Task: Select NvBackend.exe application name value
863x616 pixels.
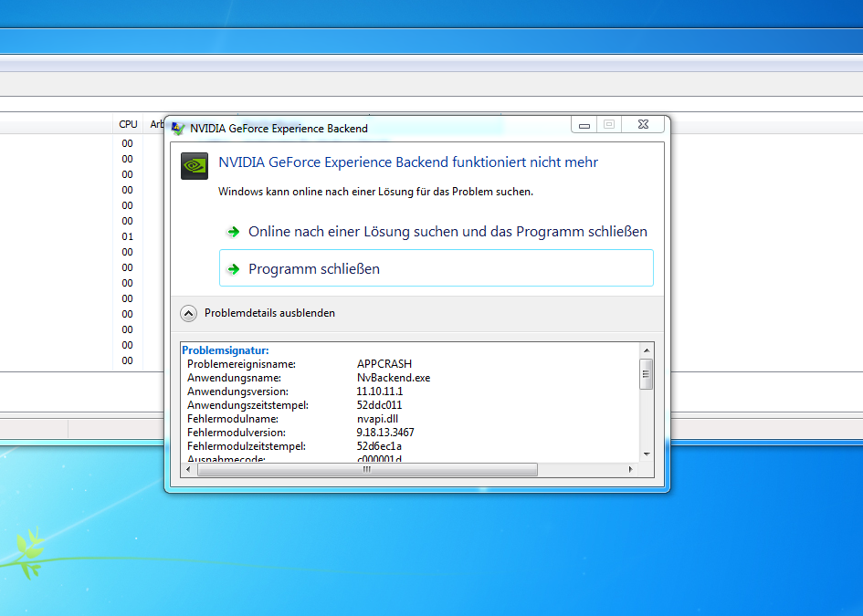Action: coord(394,378)
